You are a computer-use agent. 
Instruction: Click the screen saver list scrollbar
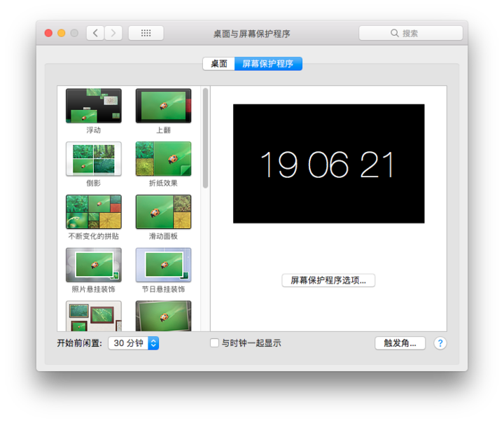(x=205, y=139)
